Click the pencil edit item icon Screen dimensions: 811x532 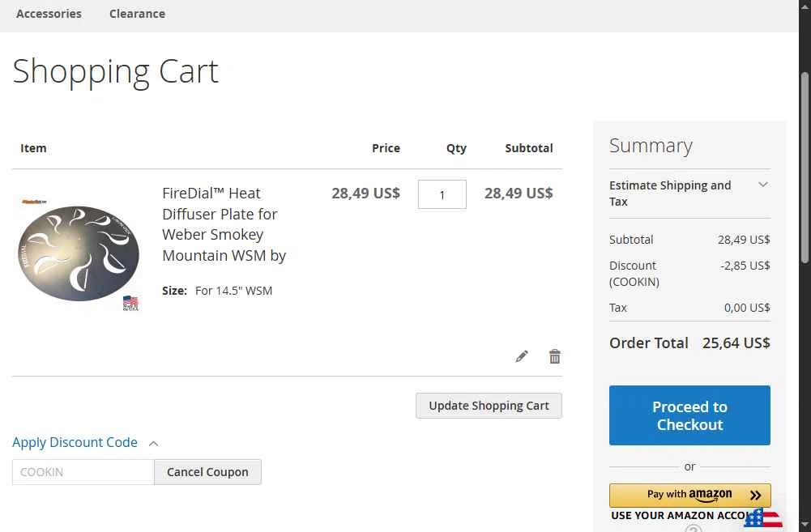[x=522, y=356]
